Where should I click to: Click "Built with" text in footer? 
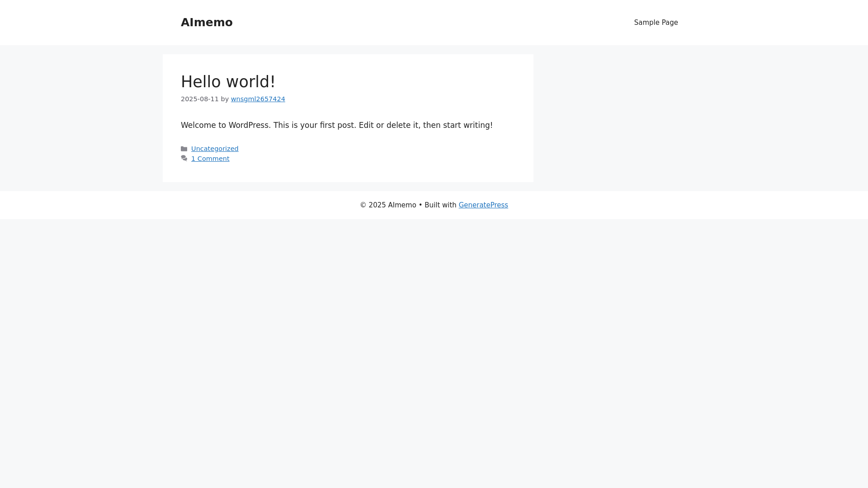click(440, 205)
